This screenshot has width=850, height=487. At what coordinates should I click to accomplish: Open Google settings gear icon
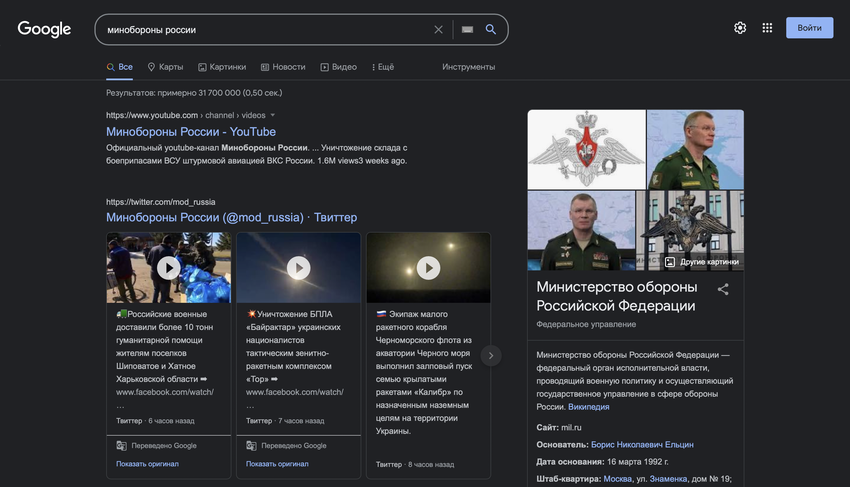[740, 28]
